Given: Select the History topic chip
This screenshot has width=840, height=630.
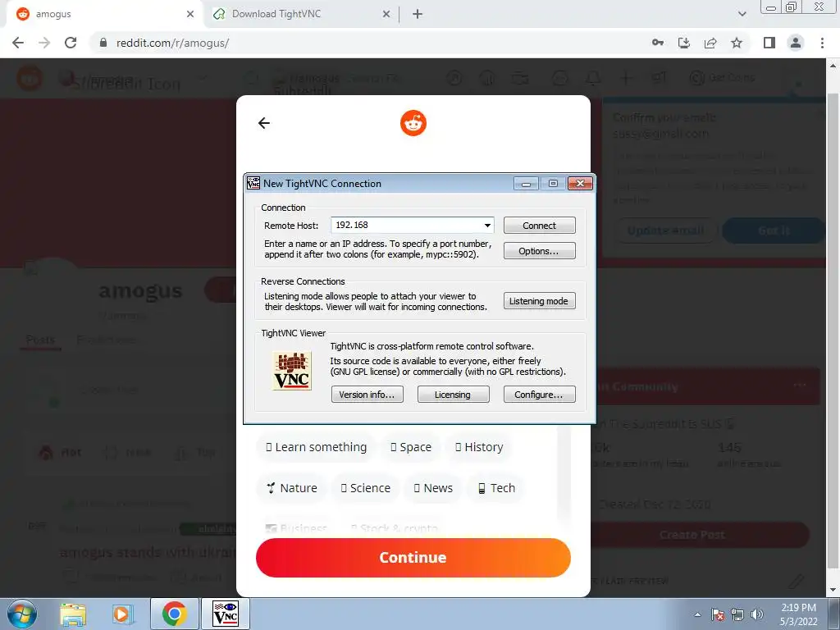Looking at the screenshot, I should (479, 447).
